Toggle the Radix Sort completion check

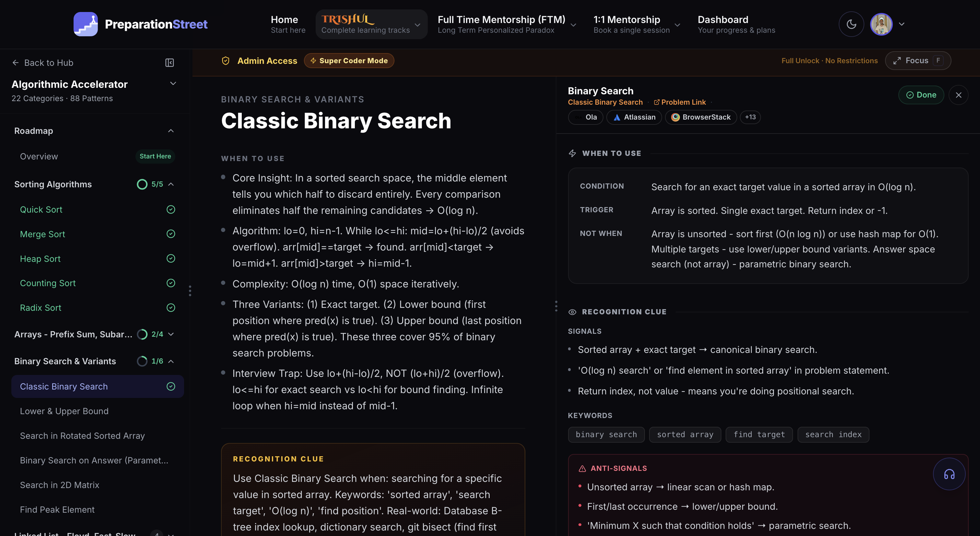tap(171, 307)
